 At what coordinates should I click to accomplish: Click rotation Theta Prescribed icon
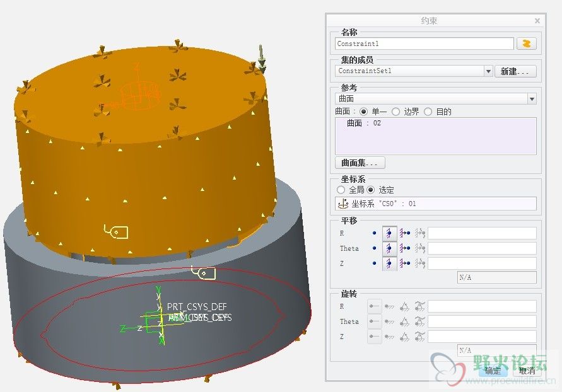pyautogui.click(x=404, y=321)
